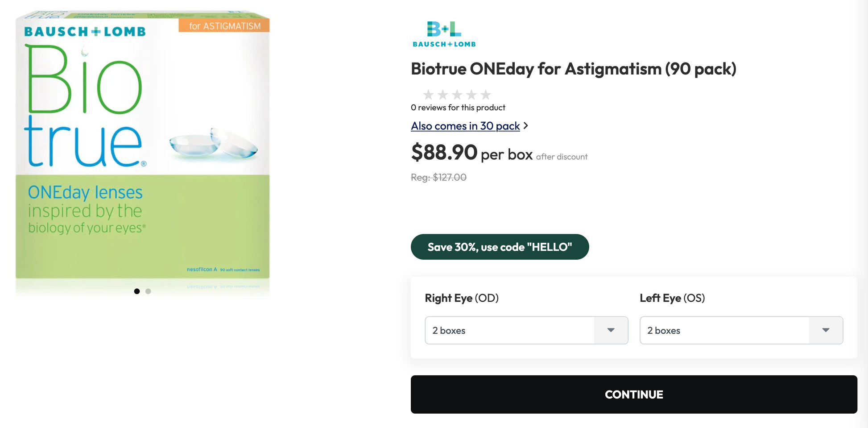This screenshot has height=428, width=868.
Task: Click the Save 30% "HELLO" code badge
Action: [x=500, y=247]
